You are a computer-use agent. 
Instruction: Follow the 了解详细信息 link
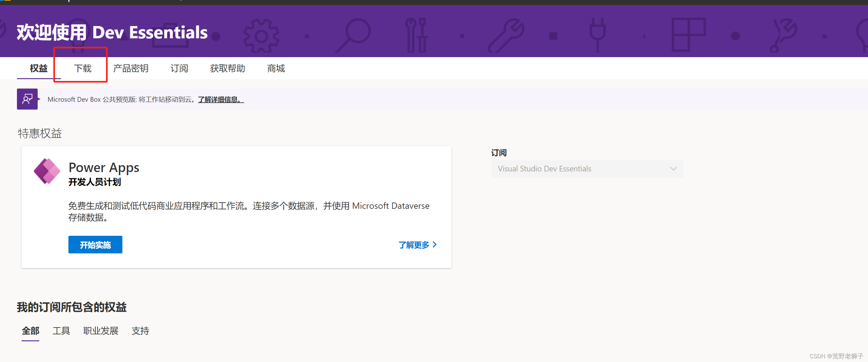coord(221,100)
